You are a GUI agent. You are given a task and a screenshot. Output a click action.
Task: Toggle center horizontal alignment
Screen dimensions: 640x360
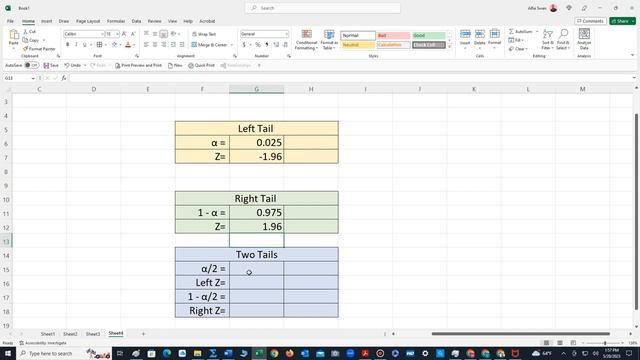(155, 45)
